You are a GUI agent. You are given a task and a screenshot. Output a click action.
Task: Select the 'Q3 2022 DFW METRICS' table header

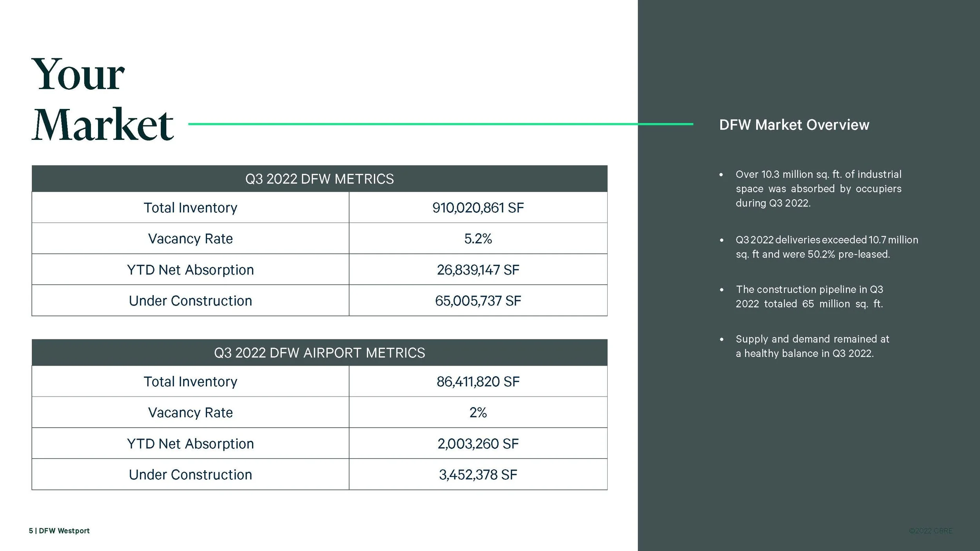pos(319,179)
